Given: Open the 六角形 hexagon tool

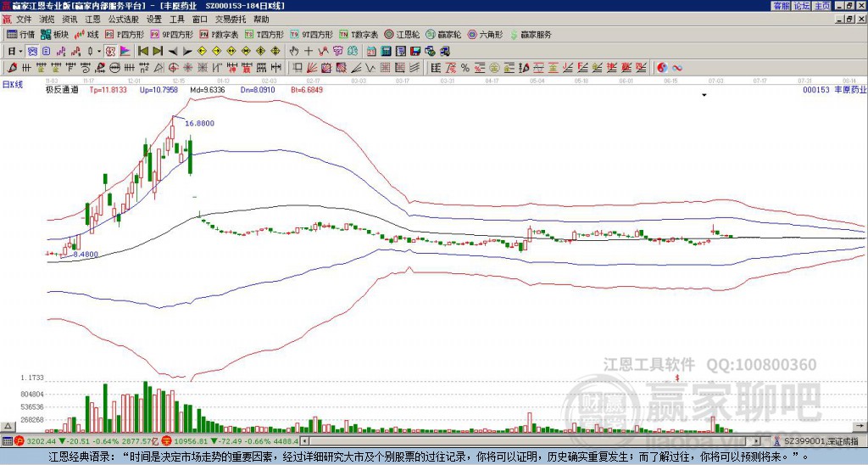Looking at the screenshot, I should click(x=485, y=35).
